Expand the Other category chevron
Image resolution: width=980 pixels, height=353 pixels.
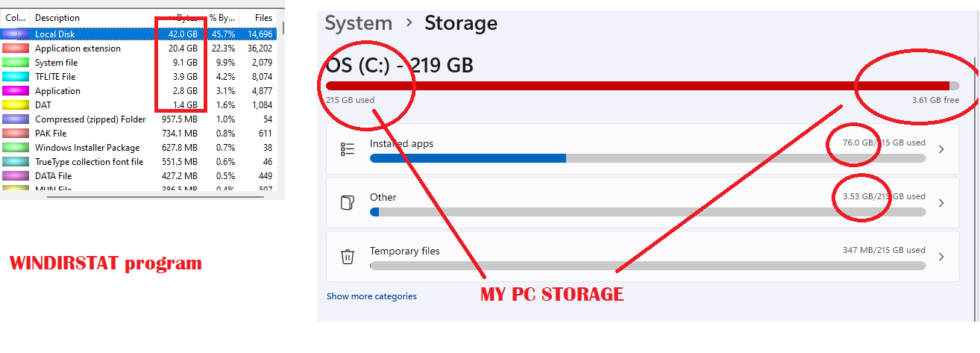941,203
